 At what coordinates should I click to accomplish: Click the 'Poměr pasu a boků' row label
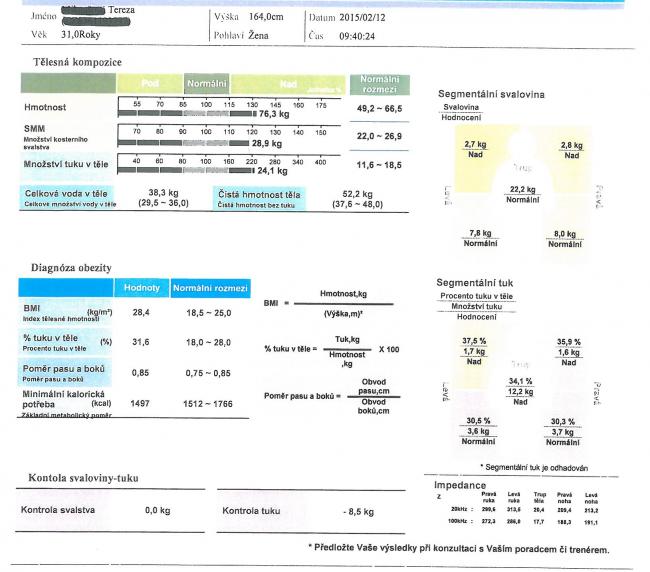click(64, 368)
